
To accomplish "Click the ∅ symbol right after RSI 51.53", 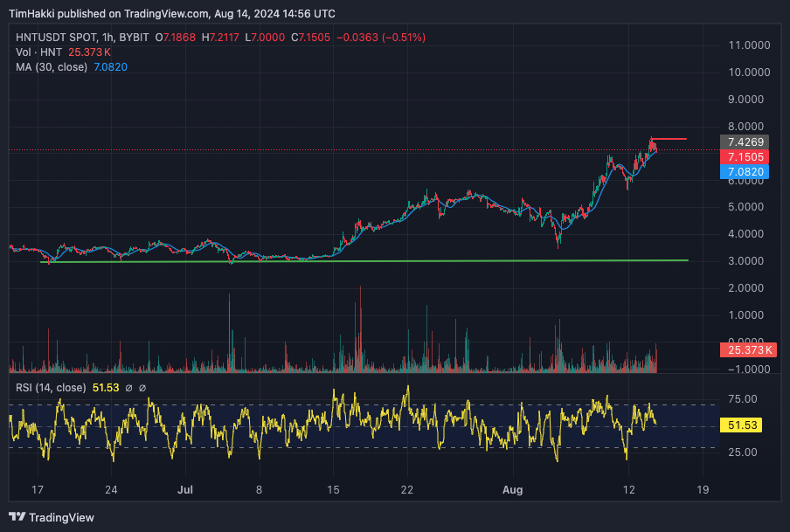I will click(x=128, y=388).
